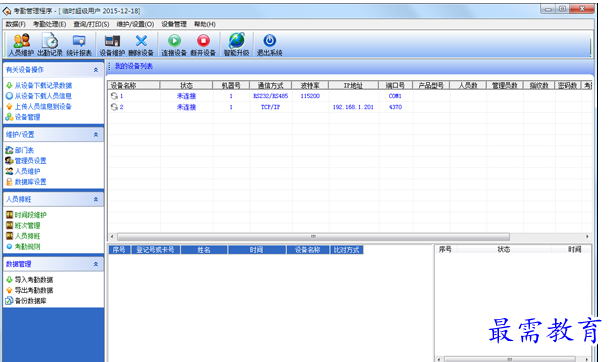Collapse the 人员排班 panel chevron

(96, 199)
